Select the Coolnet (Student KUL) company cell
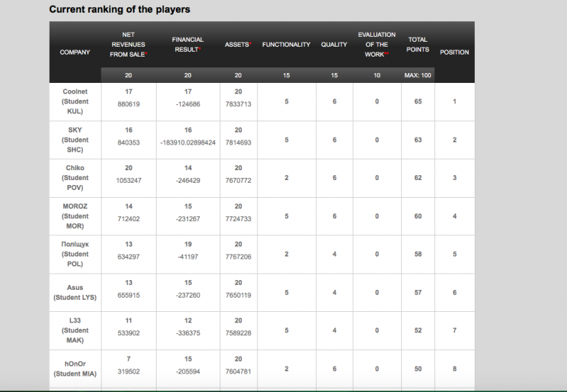This screenshot has height=392, width=567. click(x=74, y=101)
